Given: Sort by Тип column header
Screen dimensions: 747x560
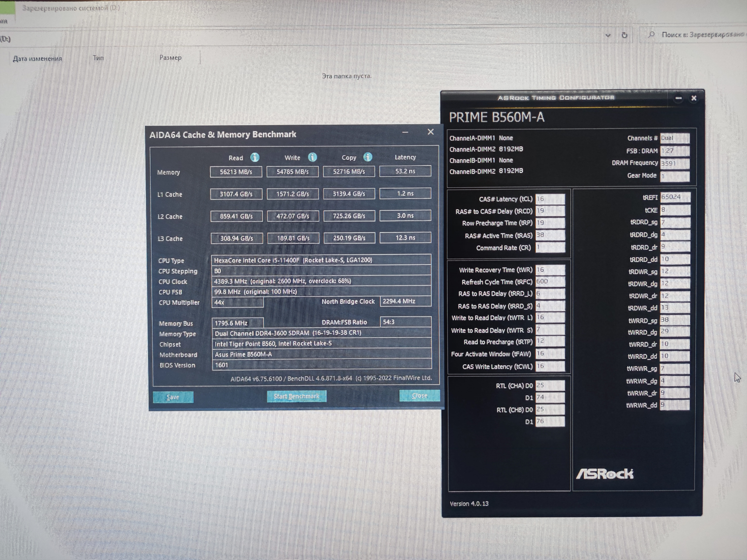Looking at the screenshot, I should pyautogui.click(x=98, y=58).
